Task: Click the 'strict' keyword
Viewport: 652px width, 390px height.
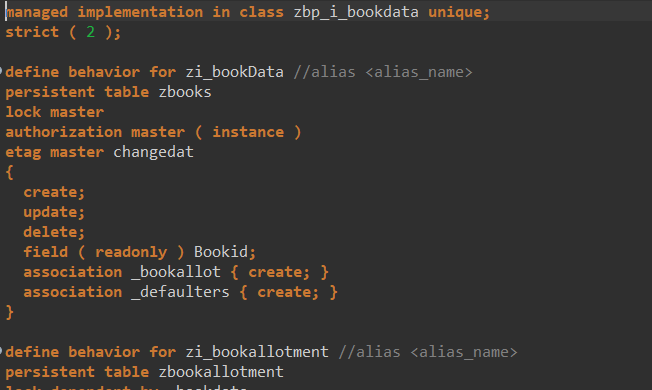Action: click(x=32, y=32)
